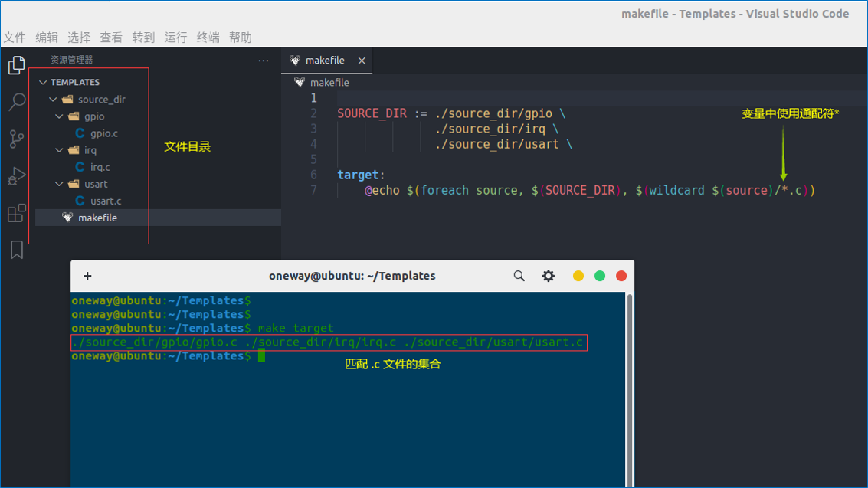Screen dimensions: 868x488
Task: Close terminal with red button
Action: tap(621, 276)
